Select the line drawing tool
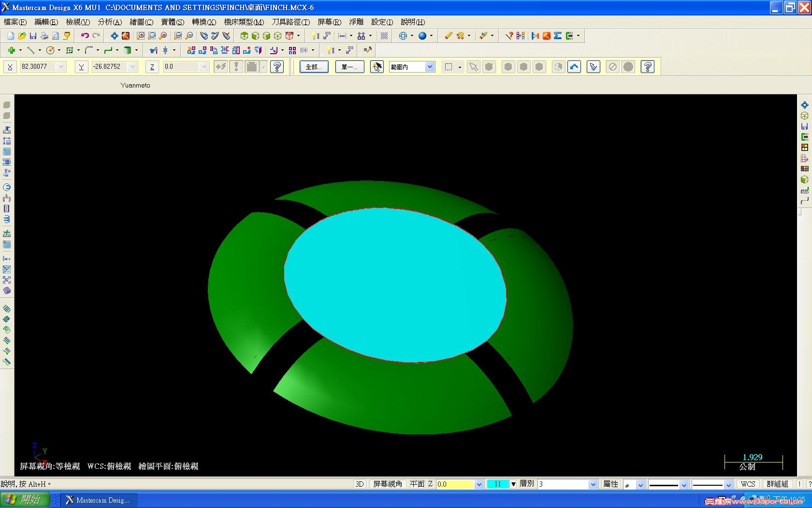Image resolution: width=812 pixels, height=508 pixels. pyautogui.click(x=31, y=50)
